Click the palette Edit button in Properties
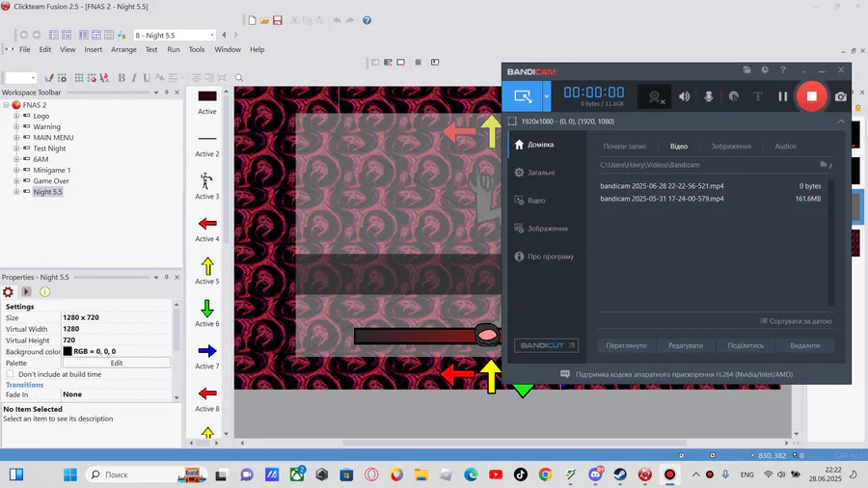868x488 pixels. [x=117, y=363]
